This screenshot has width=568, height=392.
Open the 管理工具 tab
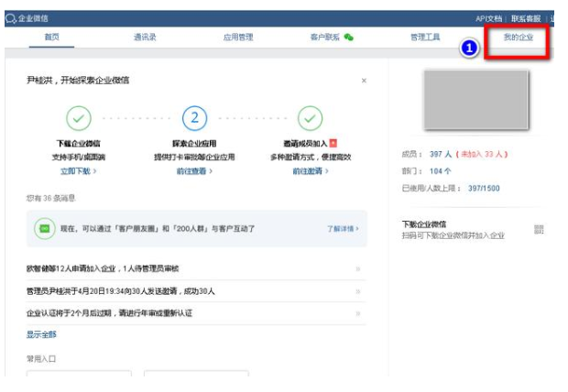[x=425, y=37]
